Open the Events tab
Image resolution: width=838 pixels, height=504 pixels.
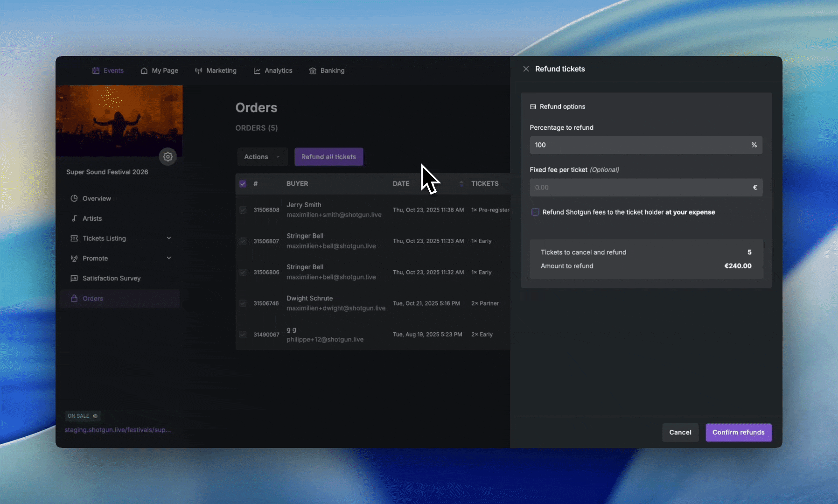point(108,70)
